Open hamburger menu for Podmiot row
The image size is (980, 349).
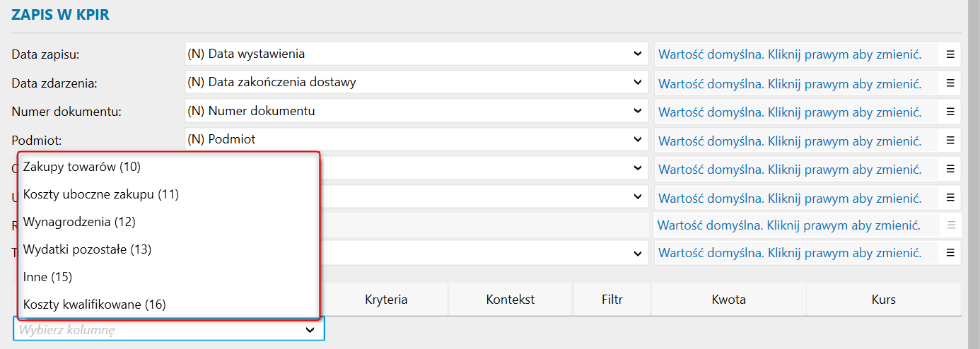tap(950, 140)
